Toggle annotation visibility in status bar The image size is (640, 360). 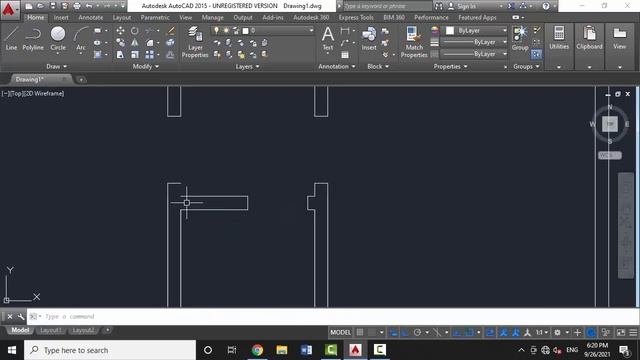pyautogui.click(x=504, y=333)
